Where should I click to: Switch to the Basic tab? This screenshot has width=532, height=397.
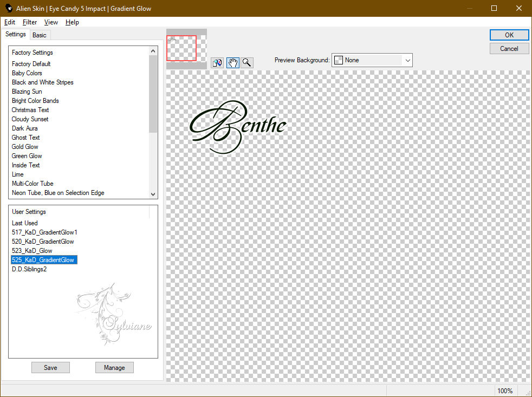(x=40, y=35)
